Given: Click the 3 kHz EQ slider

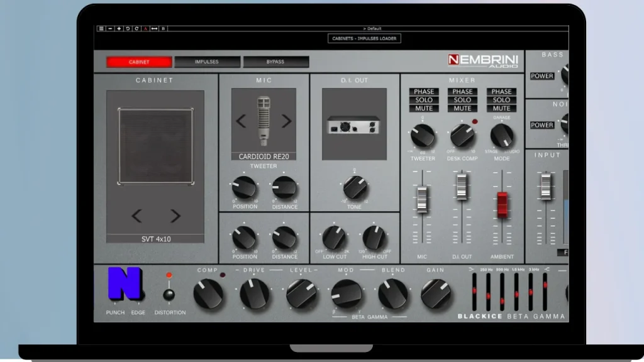Looking at the screenshot, I should coord(531,292).
